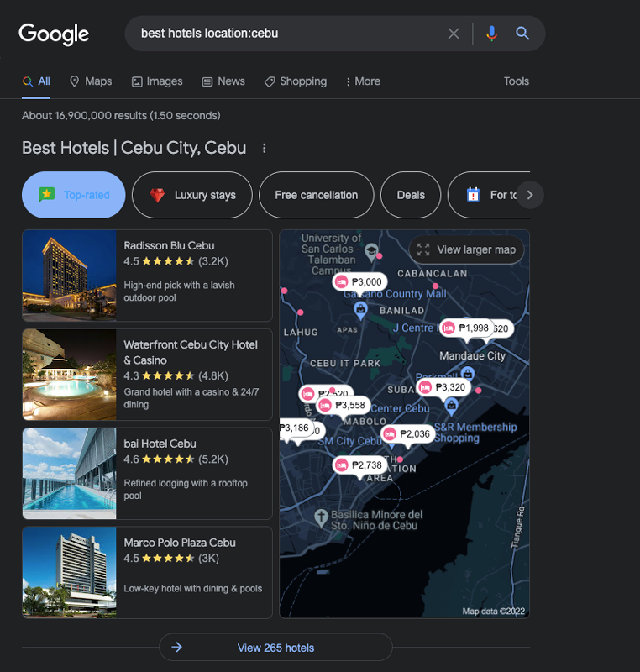Image resolution: width=640 pixels, height=672 pixels.
Task: Select the For tonight filter chip
Action: (482, 195)
